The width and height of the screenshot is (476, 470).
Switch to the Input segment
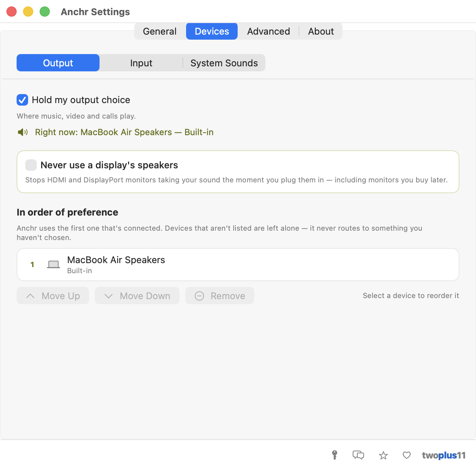coord(141,63)
